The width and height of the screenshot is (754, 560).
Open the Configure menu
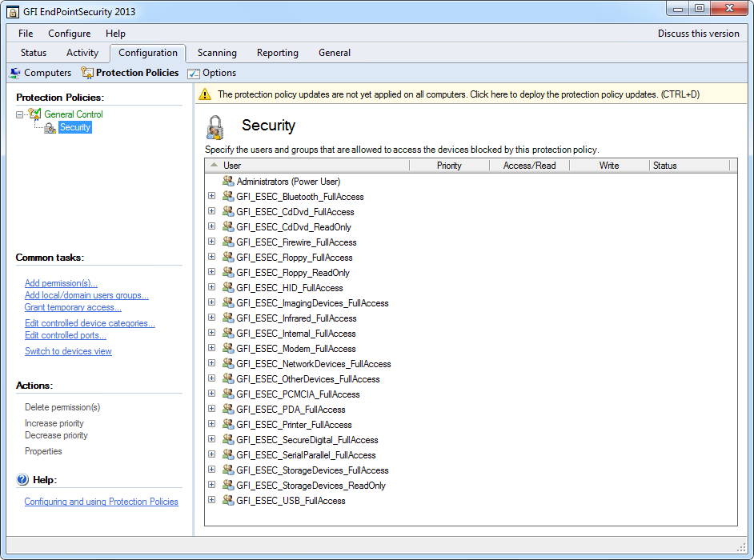69,34
